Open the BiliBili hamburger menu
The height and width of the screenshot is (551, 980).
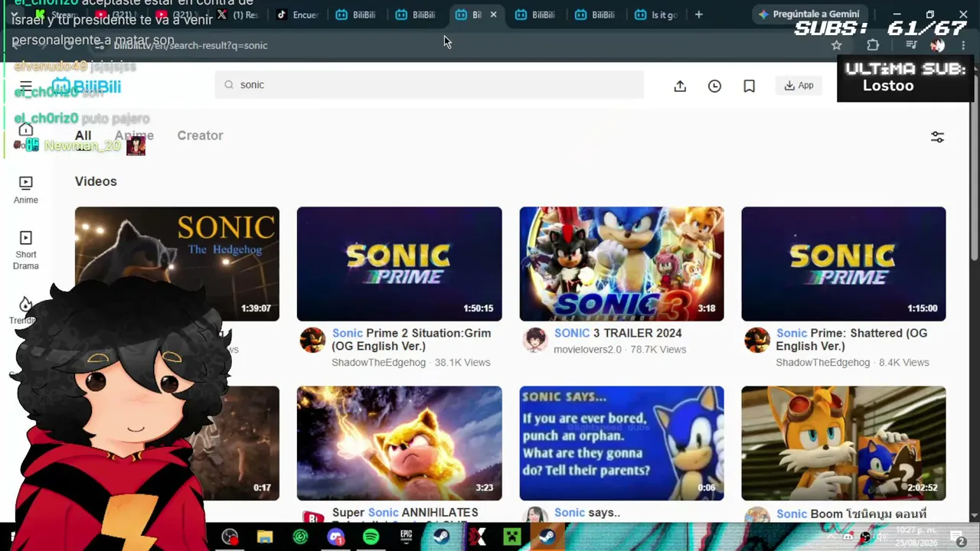[26, 86]
